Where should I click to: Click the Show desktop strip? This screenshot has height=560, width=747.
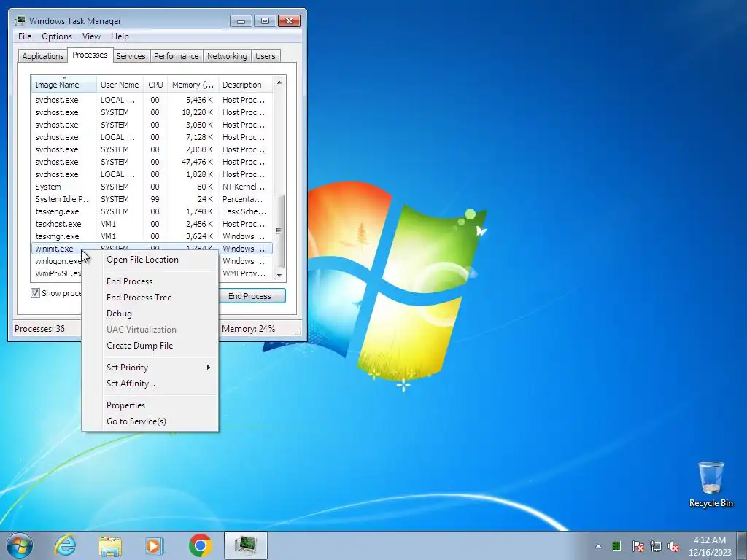(742, 545)
